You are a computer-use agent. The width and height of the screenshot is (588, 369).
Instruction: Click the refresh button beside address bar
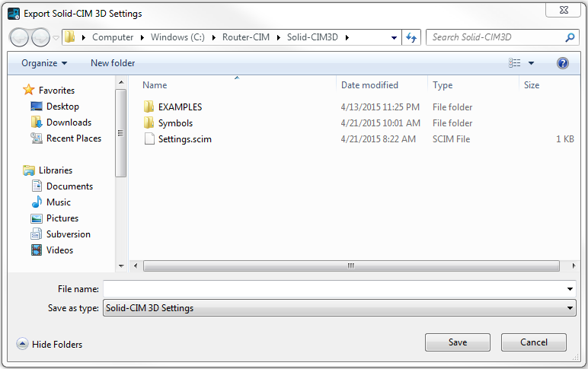(412, 37)
